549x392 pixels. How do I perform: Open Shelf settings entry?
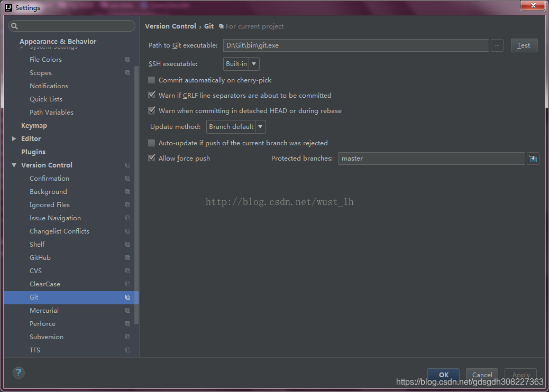pos(37,245)
